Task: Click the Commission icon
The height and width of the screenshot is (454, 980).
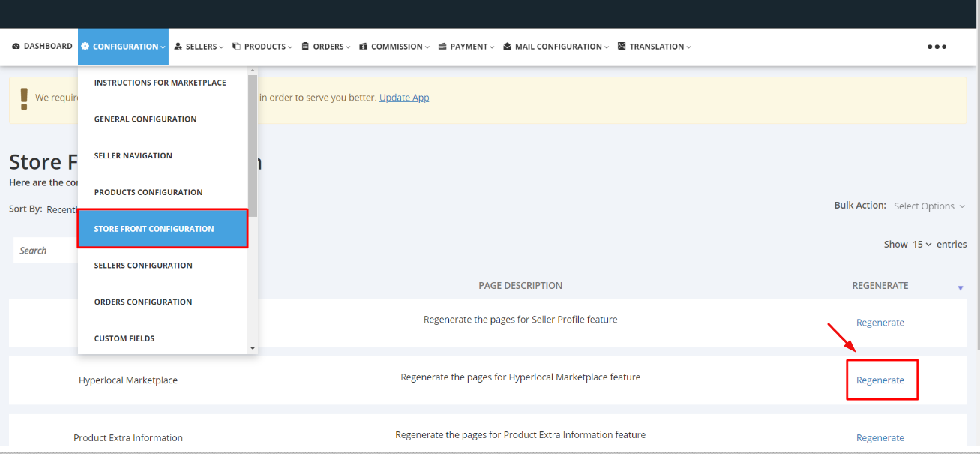Action: [x=364, y=46]
